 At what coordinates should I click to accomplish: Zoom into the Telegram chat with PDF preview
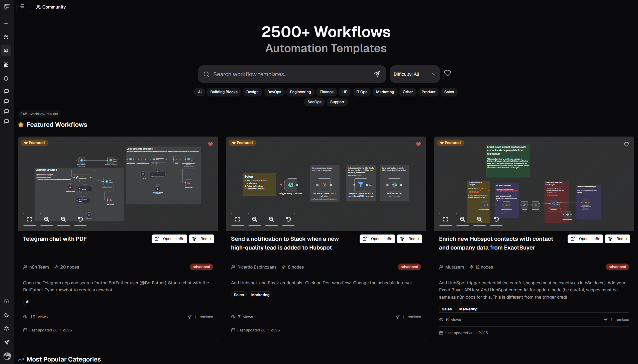tap(47, 219)
